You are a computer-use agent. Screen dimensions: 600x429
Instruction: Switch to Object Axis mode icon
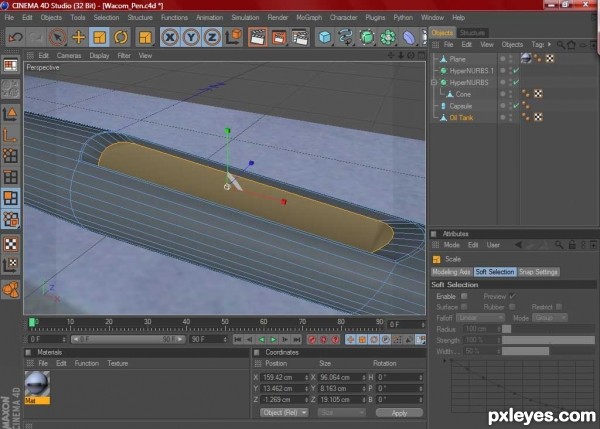pos(10,135)
